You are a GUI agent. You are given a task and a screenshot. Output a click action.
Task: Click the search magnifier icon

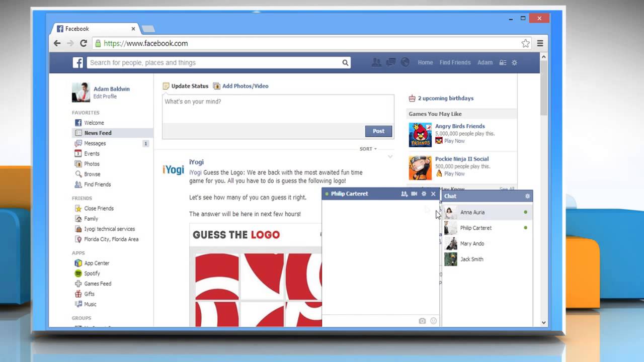pyautogui.click(x=345, y=63)
